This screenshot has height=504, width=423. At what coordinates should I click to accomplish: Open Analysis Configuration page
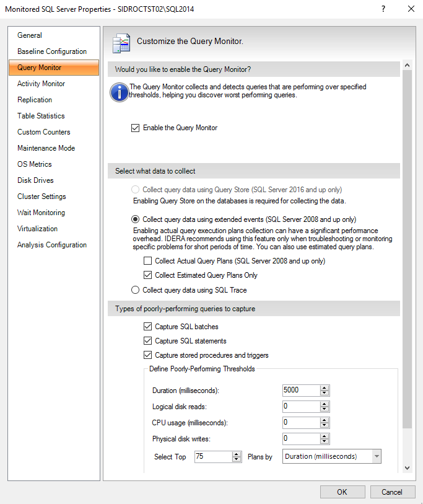pyautogui.click(x=54, y=245)
